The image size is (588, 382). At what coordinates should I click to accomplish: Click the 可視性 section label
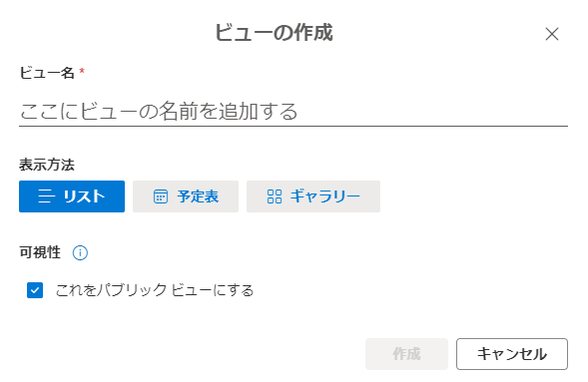click(40, 252)
